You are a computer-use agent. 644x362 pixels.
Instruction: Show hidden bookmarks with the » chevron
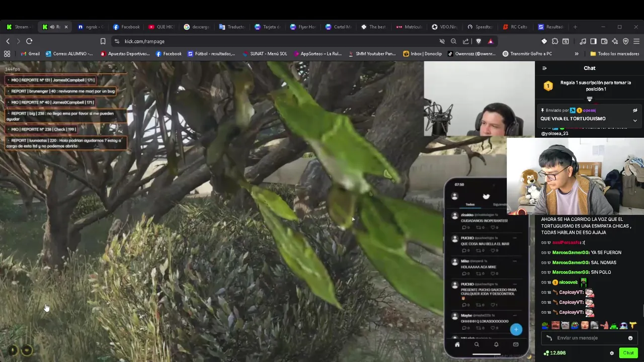577,54
